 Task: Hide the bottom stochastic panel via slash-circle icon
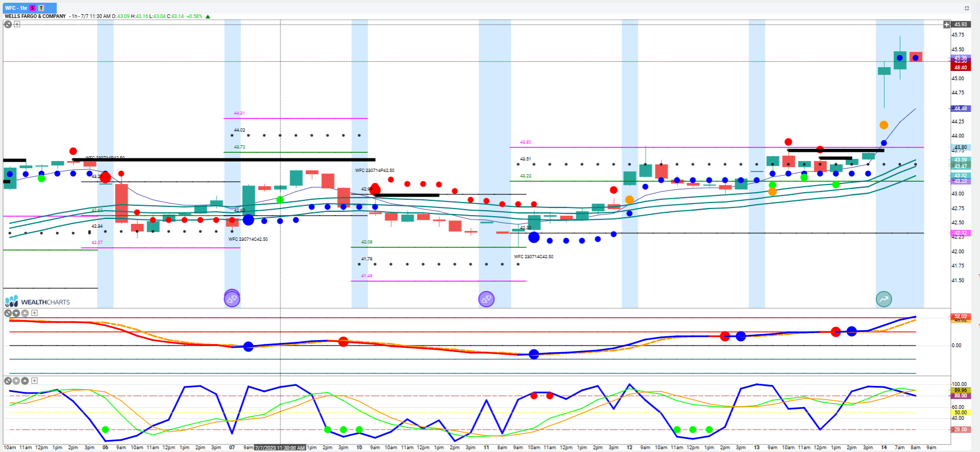[x=8, y=380]
